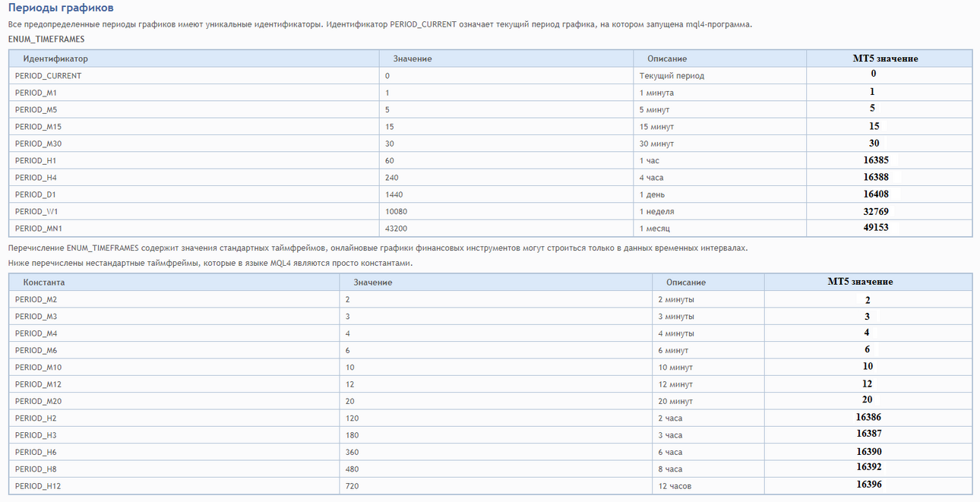Select the PERIOD_MN1 identifier cell

click(x=194, y=228)
